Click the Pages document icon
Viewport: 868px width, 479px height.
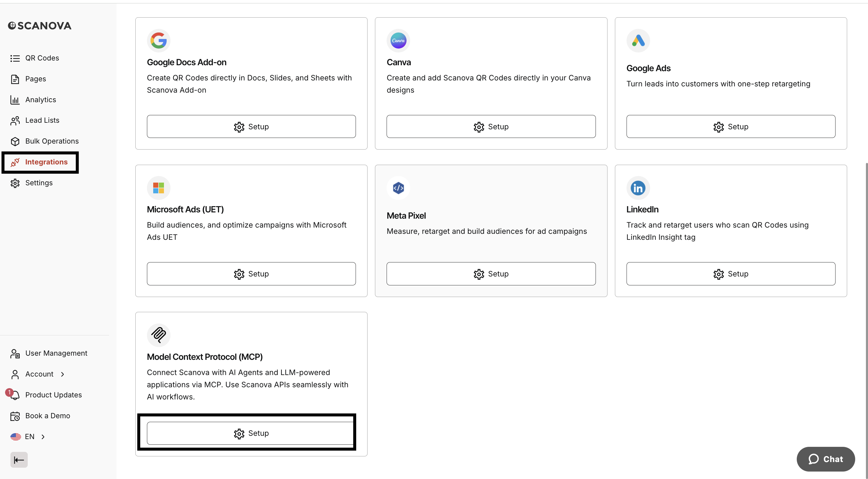(x=15, y=79)
